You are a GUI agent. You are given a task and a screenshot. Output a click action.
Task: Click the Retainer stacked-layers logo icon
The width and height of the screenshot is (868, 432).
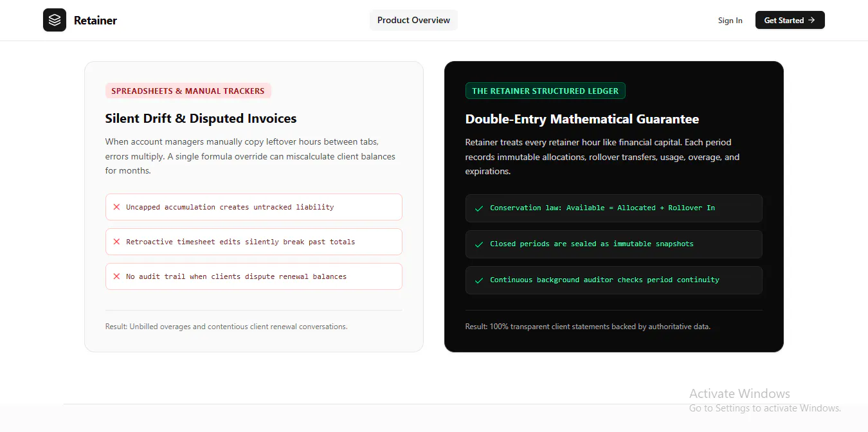click(55, 20)
